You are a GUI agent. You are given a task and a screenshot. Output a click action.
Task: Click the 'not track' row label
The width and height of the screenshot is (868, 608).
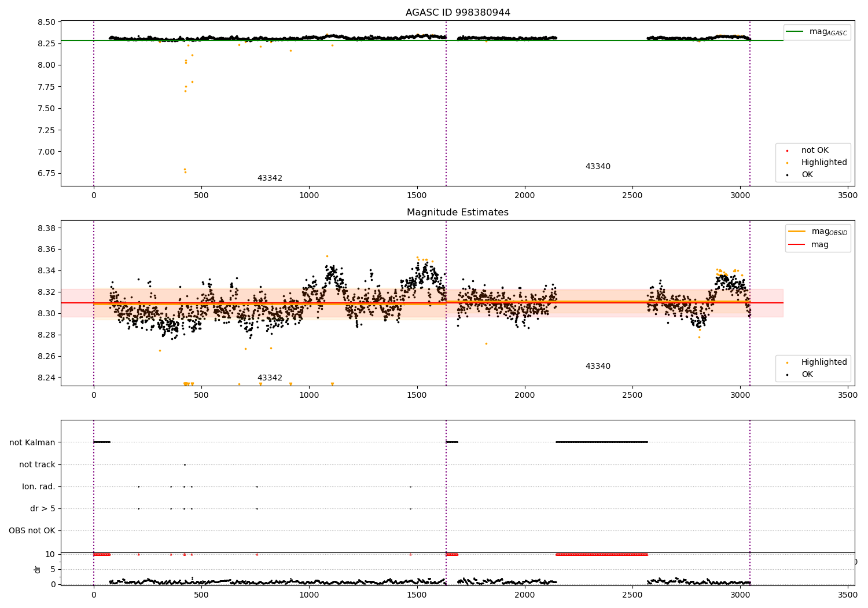(37, 465)
